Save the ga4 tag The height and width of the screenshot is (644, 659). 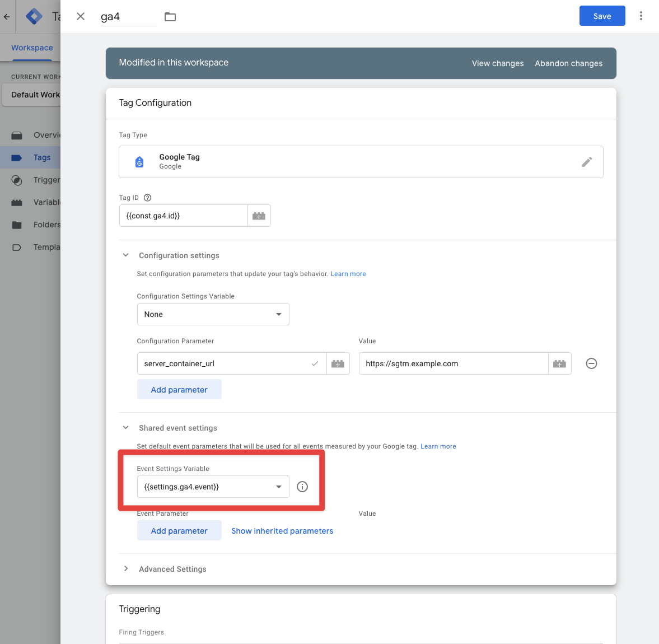tap(602, 16)
